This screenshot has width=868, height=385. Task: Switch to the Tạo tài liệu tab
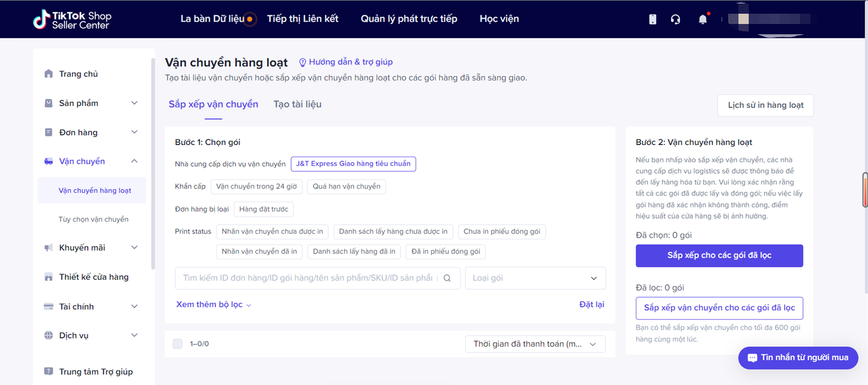[x=297, y=104]
